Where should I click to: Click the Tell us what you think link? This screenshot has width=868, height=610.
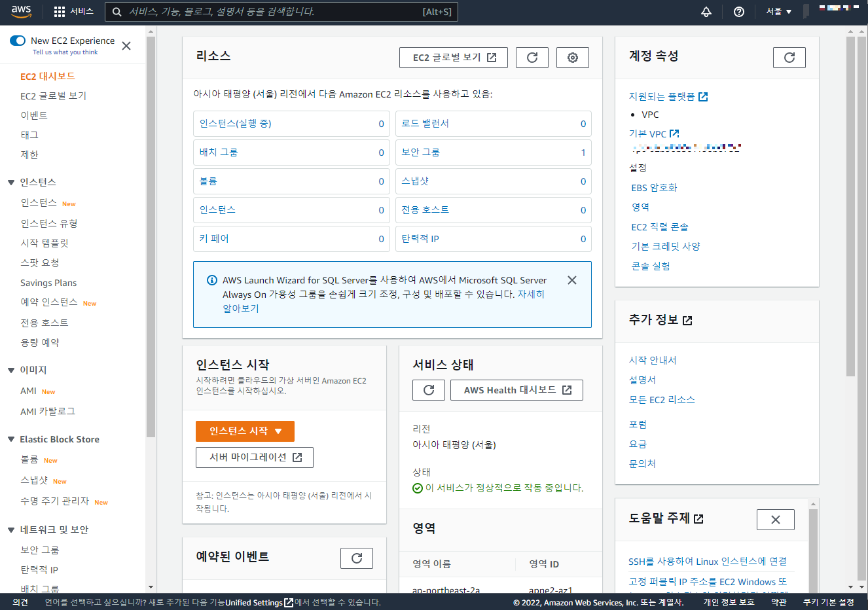65,52
